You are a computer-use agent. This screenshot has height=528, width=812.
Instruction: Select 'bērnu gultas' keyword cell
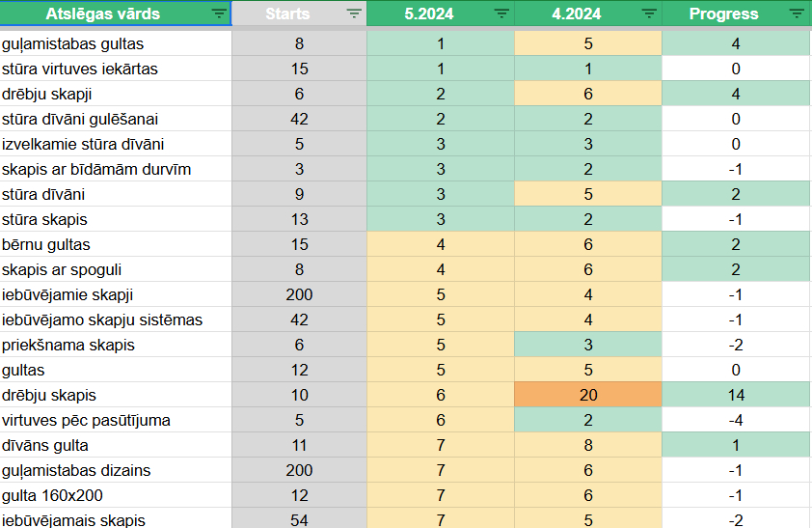pyautogui.click(x=46, y=245)
